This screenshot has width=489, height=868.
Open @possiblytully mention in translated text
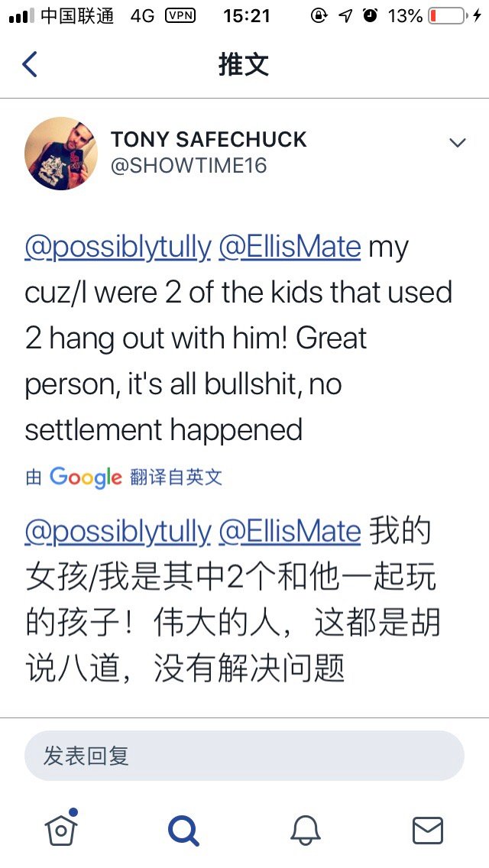[x=118, y=531]
